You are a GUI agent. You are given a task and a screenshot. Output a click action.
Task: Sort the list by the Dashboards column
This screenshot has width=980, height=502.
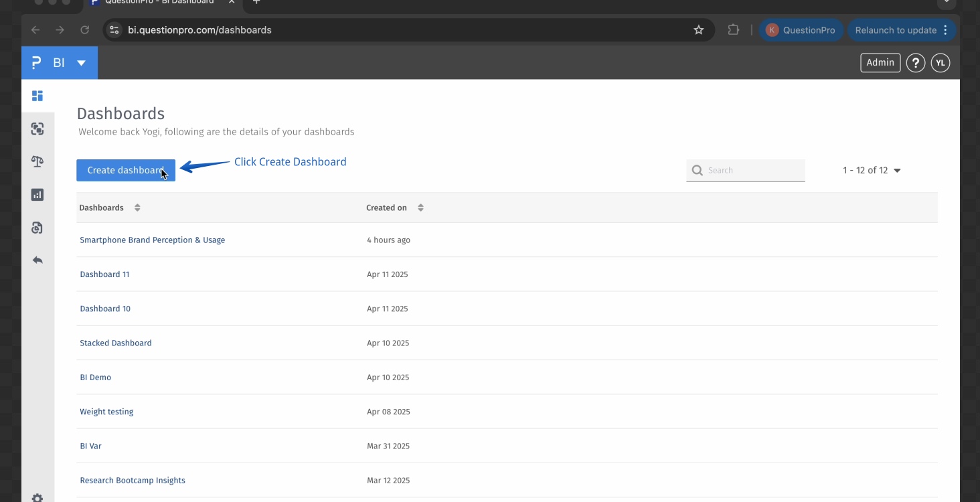137,207
